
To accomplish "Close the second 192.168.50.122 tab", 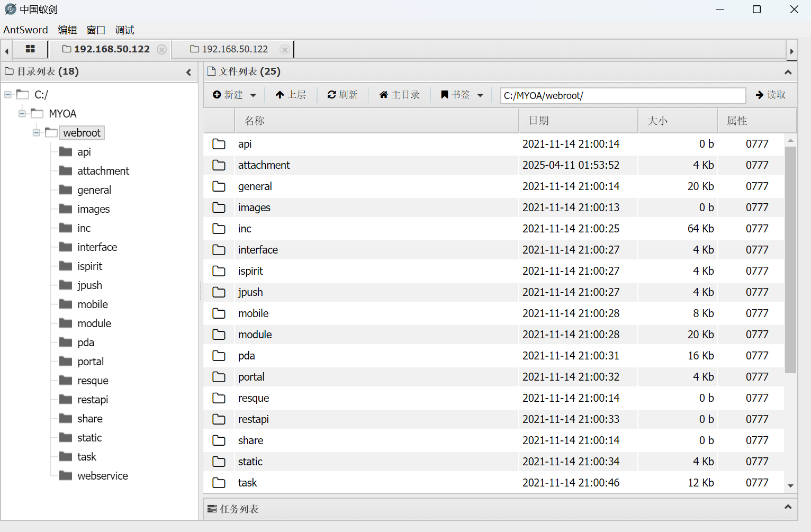I will [x=285, y=49].
